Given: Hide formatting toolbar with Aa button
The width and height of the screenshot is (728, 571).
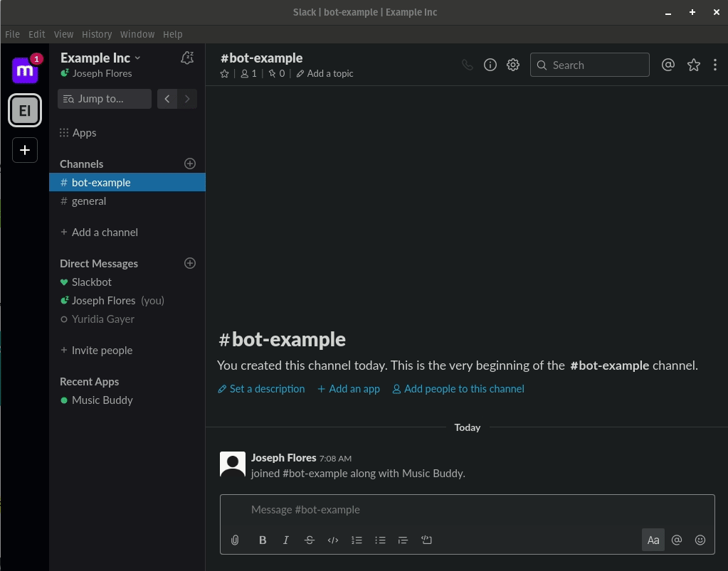Looking at the screenshot, I should (x=653, y=540).
